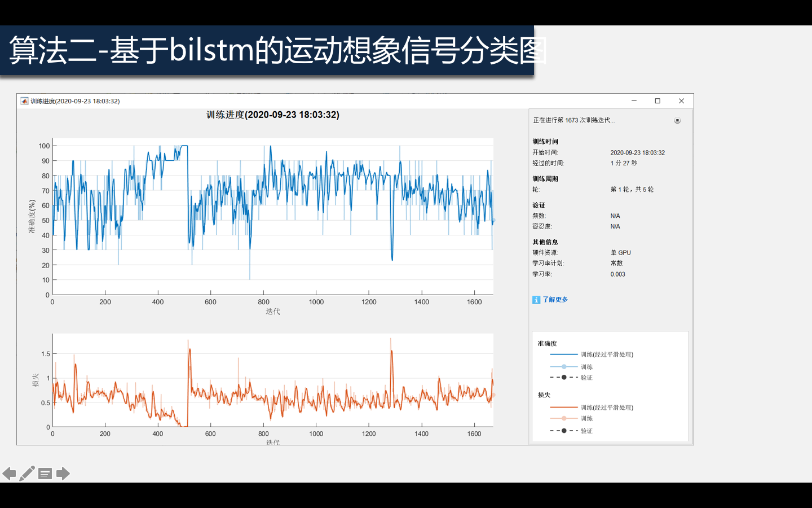This screenshot has height=508, width=812.
Task: Click the 损失 y-axis label
Action: [x=36, y=380]
